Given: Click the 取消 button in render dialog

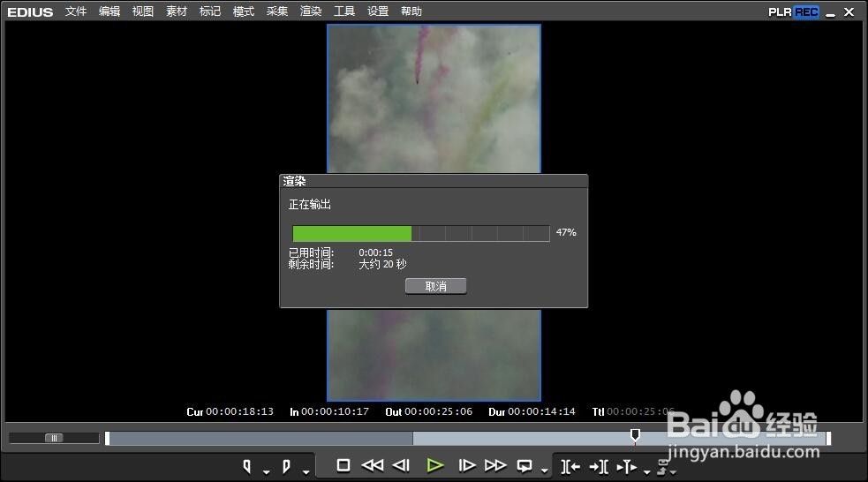Looking at the screenshot, I should pyautogui.click(x=435, y=286).
